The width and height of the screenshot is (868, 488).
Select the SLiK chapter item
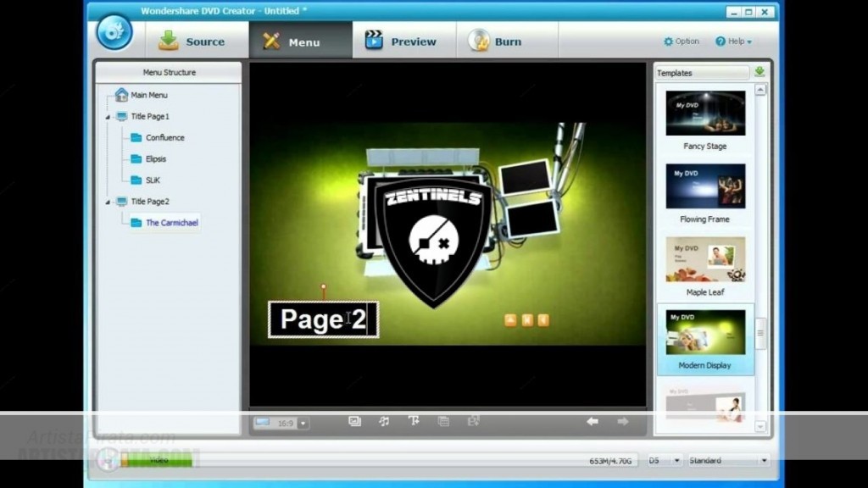click(153, 180)
